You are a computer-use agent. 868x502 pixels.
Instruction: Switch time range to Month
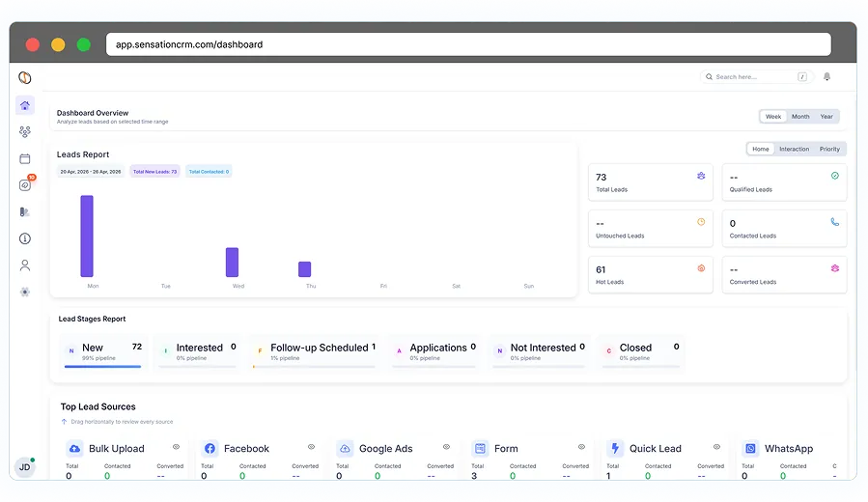pyautogui.click(x=800, y=116)
